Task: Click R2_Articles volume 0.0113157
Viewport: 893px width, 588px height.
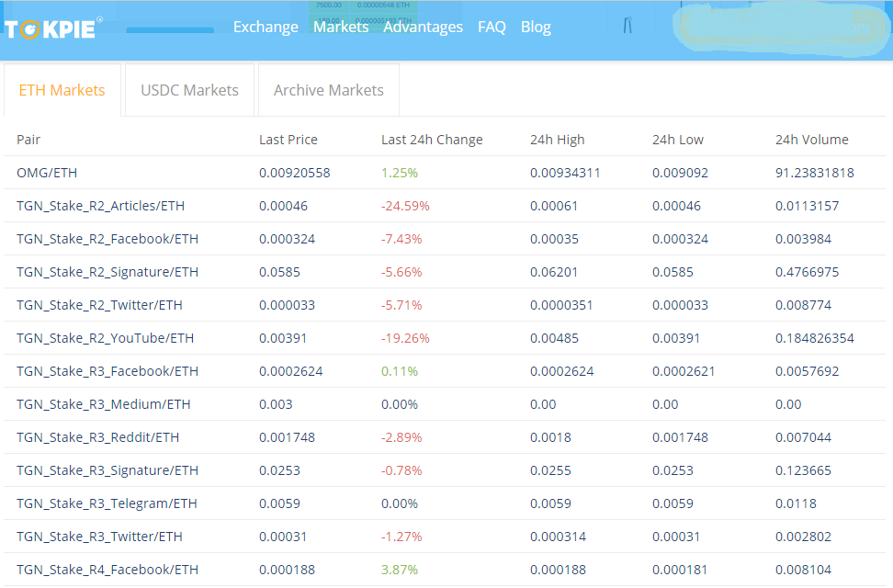Action: (x=807, y=206)
